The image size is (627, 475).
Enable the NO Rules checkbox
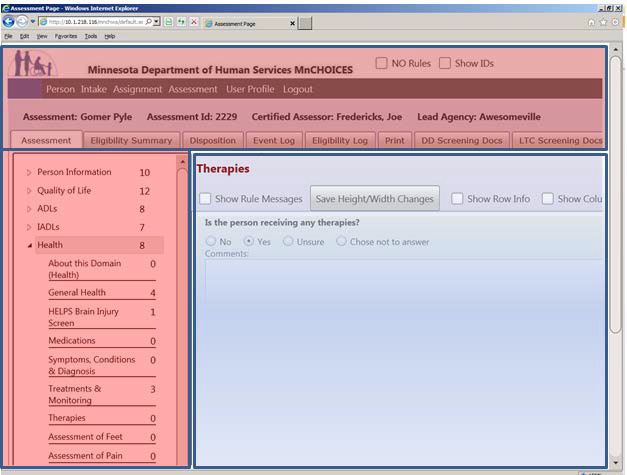point(381,63)
